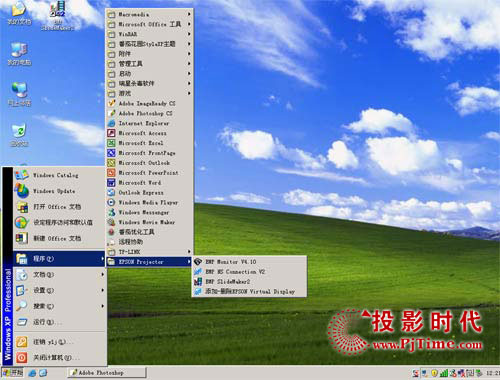Open Microsoft Outlook
Viewport: 500px width, 380px height.
tap(149, 163)
